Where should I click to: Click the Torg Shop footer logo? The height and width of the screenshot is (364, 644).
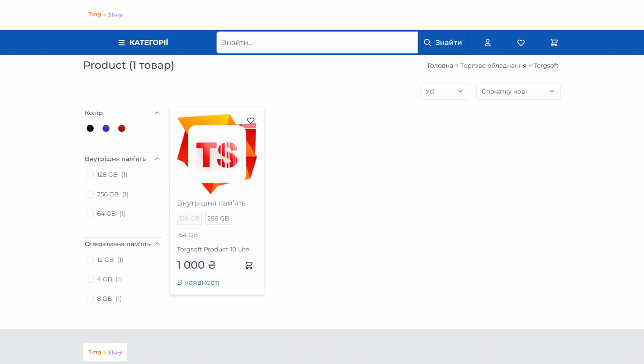coord(105,352)
